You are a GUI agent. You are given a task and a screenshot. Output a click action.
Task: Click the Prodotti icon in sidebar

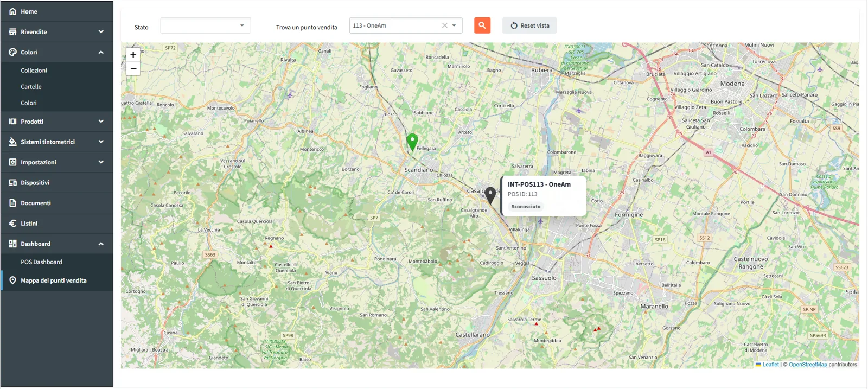[12, 122]
